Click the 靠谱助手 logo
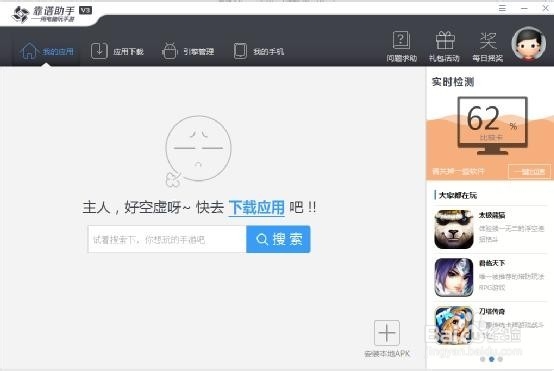 pos(51,14)
